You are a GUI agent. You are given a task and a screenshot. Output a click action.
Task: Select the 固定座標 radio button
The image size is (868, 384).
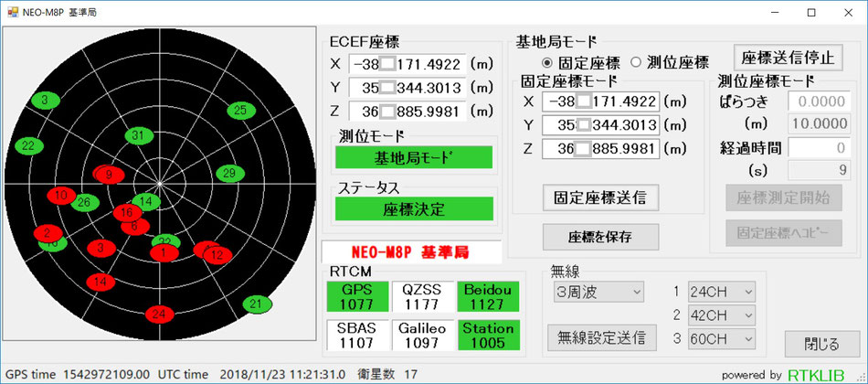(x=582, y=62)
